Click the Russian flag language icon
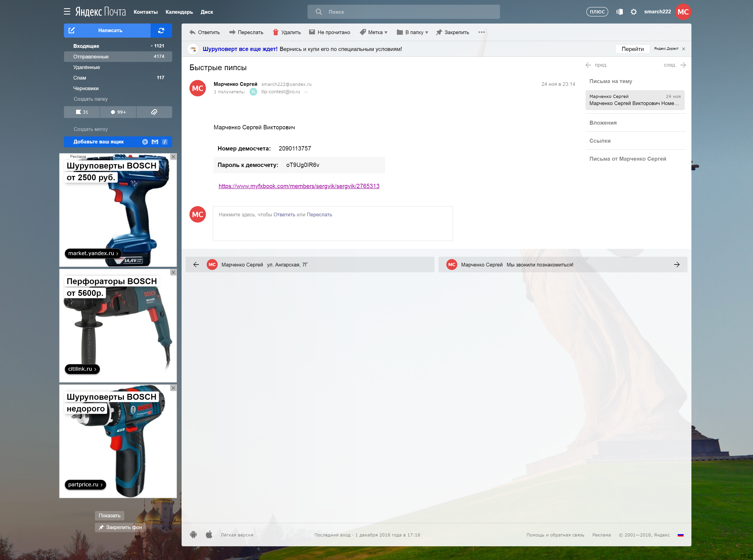The width and height of the screenshot is (753, 560). pyautogui.click(x=680, y=535)
